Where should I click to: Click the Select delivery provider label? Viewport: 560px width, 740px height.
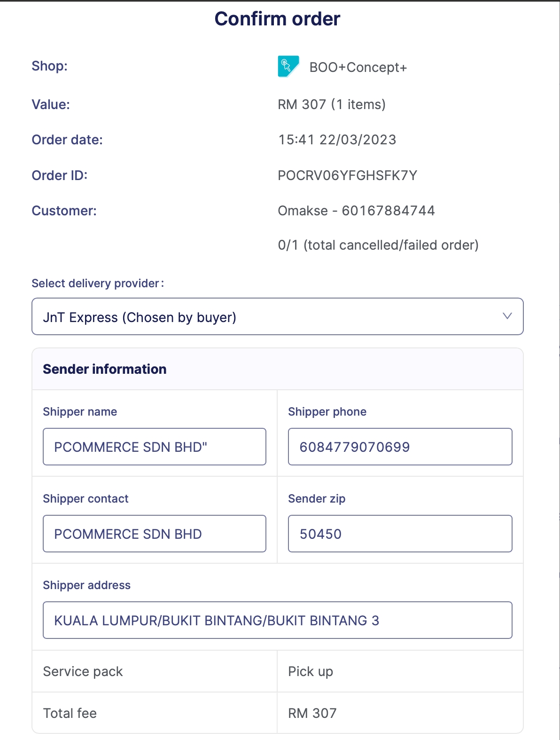97,283
